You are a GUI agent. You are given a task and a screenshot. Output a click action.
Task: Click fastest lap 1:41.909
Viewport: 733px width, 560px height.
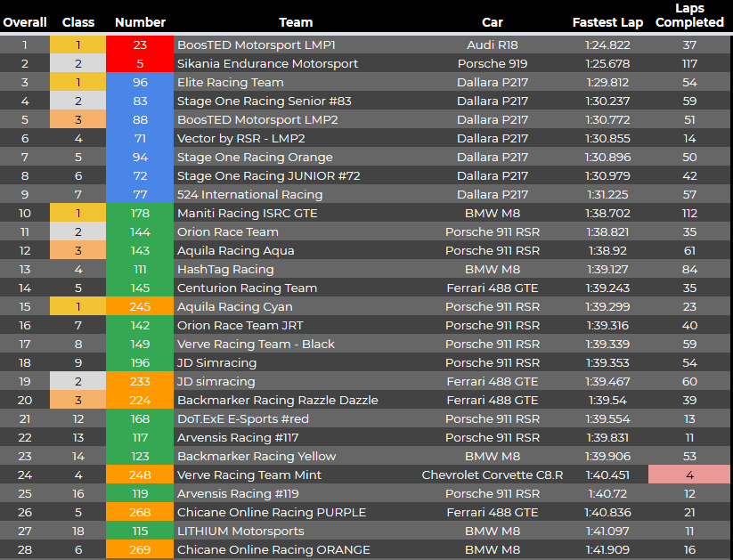click(x=607, y=549)
